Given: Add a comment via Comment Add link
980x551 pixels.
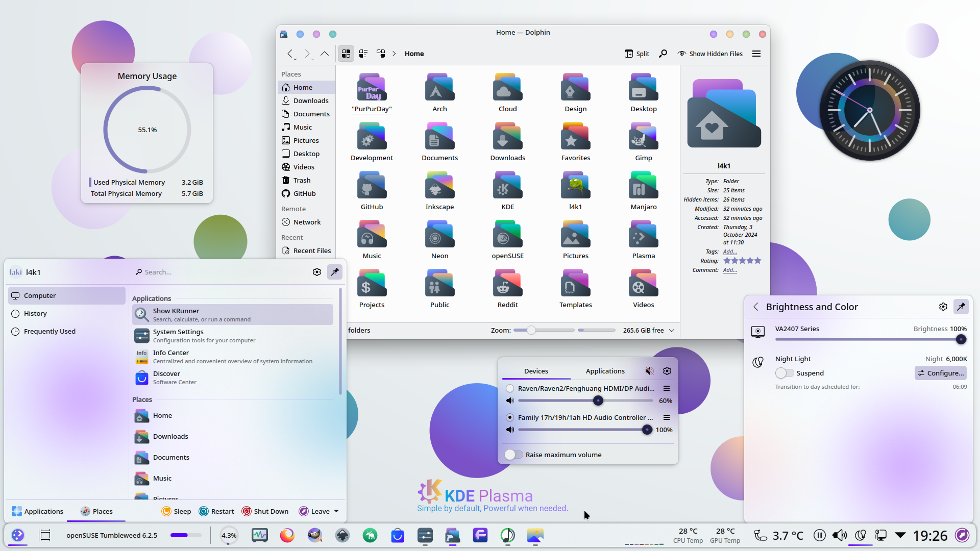Looking at the screenshot, I should tap(730, 270).
